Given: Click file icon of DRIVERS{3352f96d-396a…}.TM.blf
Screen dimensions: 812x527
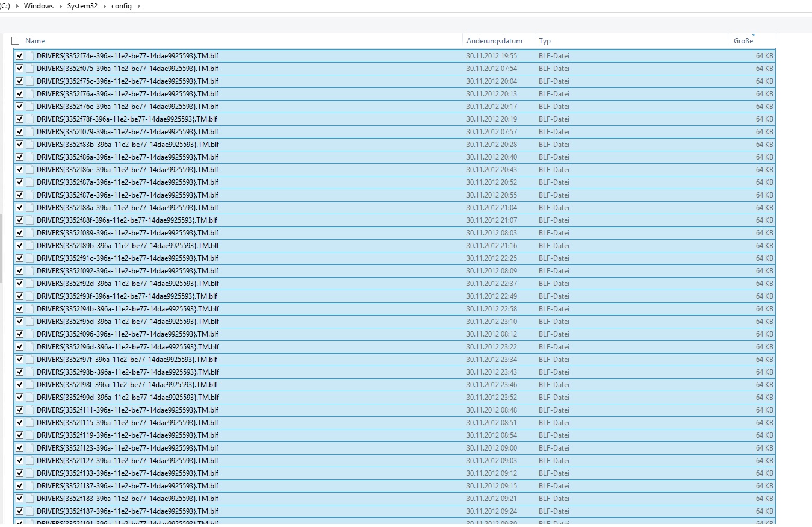Looking at the screenshot, I should coord(30,347).
